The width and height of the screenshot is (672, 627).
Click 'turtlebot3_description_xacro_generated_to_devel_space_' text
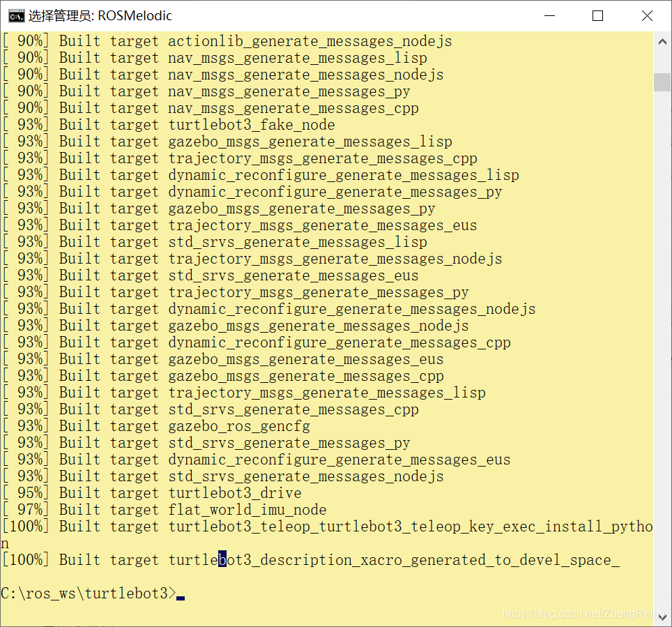pyautogui.click(x=393, y=560)
